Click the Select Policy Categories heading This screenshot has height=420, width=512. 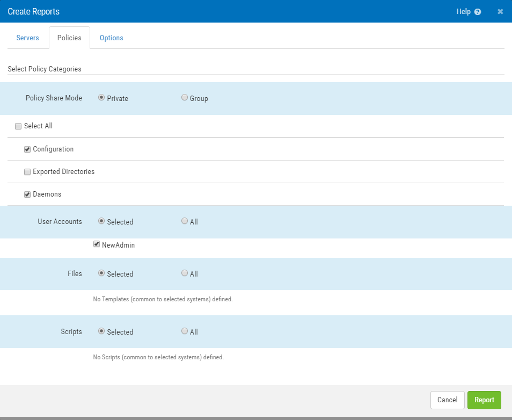coord(45,69)
